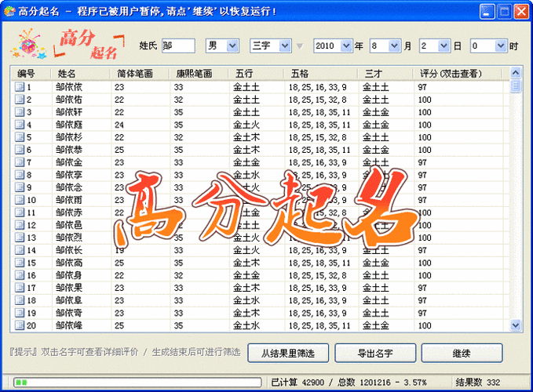Open the hour dropdown showing 0

point(500,46)
